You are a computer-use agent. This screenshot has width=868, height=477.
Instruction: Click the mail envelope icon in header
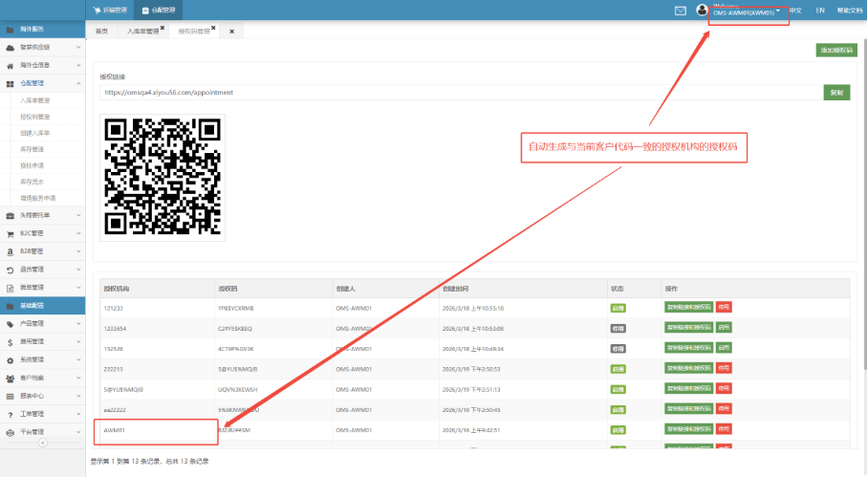pyautogui.click(x=681, y=11)
